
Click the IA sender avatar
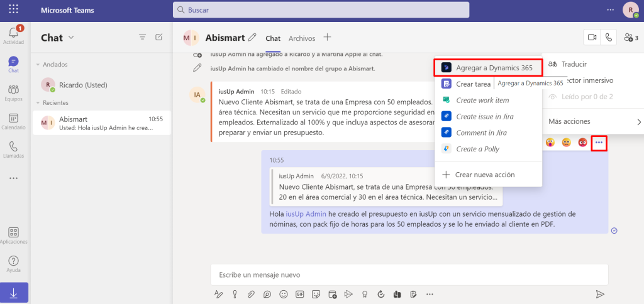click(197, 95)
